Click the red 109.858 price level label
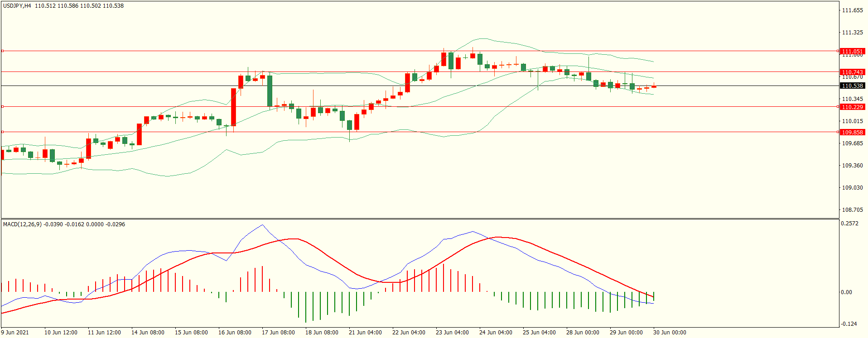 coord(852,132)
